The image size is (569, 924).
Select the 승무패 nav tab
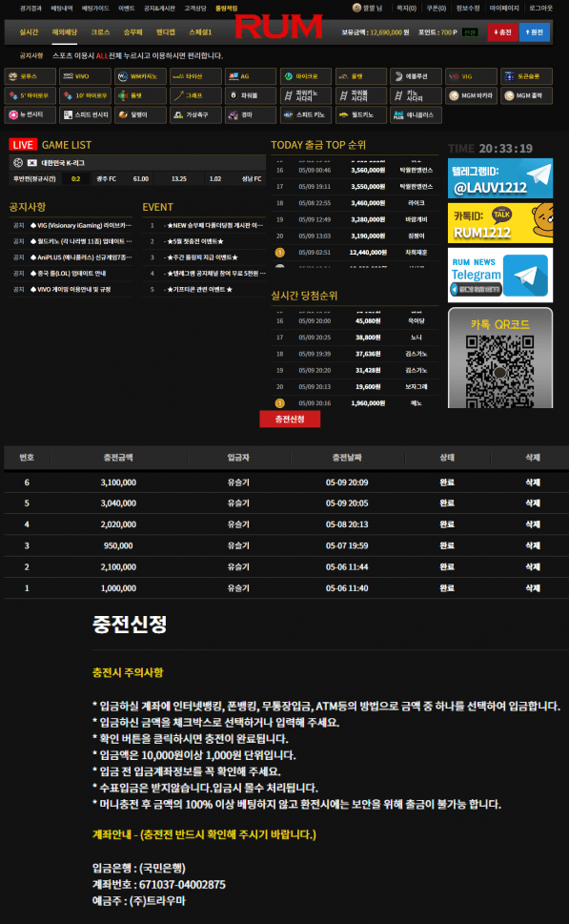[x=133, y=32]
